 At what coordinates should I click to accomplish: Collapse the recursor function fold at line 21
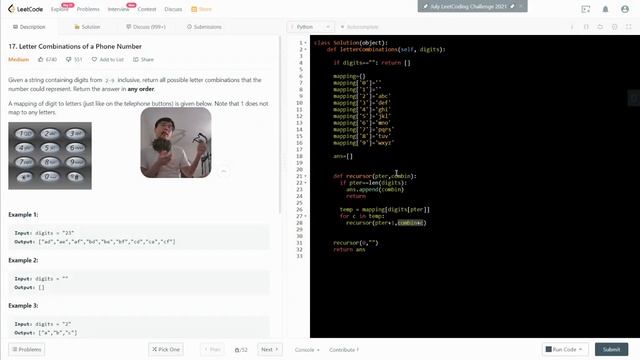305,176
